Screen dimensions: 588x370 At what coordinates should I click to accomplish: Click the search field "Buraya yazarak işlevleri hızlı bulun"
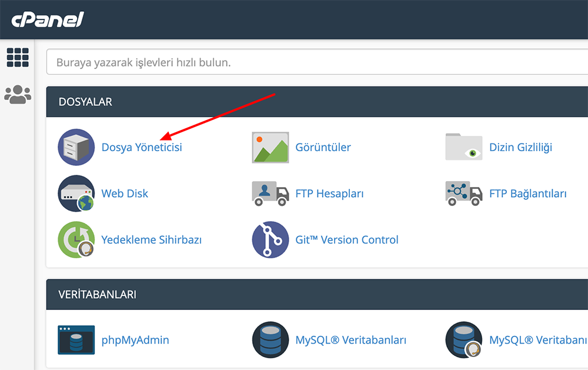[x=317, y=62]
